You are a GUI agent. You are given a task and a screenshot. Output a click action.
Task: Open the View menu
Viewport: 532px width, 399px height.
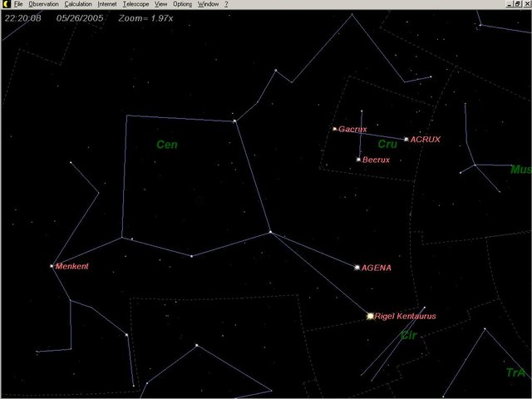pos(161,4)
